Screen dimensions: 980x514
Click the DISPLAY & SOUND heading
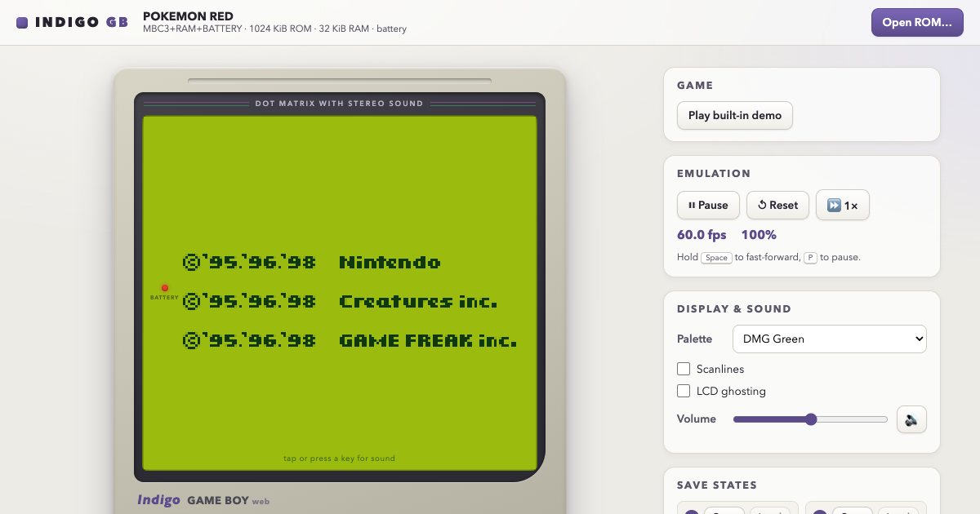734,308
